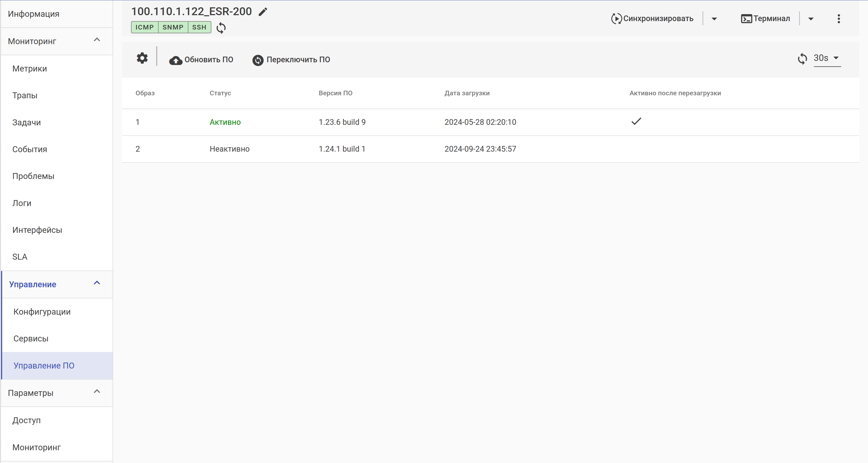Click the pencil icon to edit device name
This screenshot has width=868, height=463.
263,12
